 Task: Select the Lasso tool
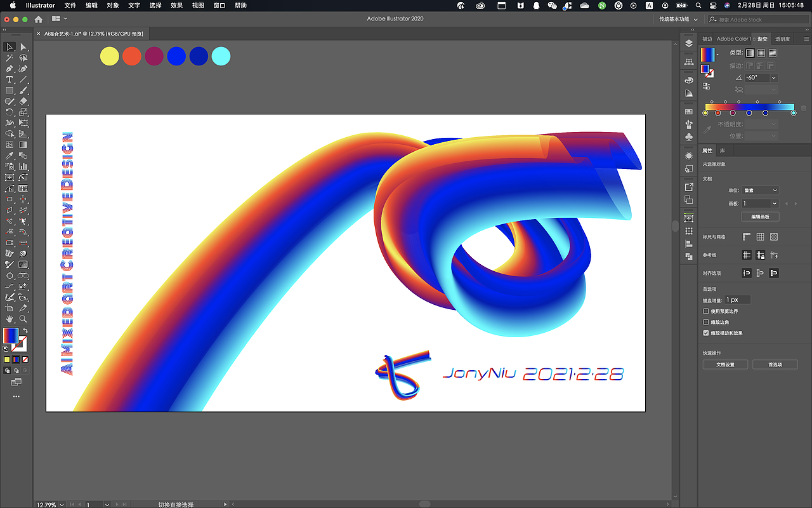23,58
